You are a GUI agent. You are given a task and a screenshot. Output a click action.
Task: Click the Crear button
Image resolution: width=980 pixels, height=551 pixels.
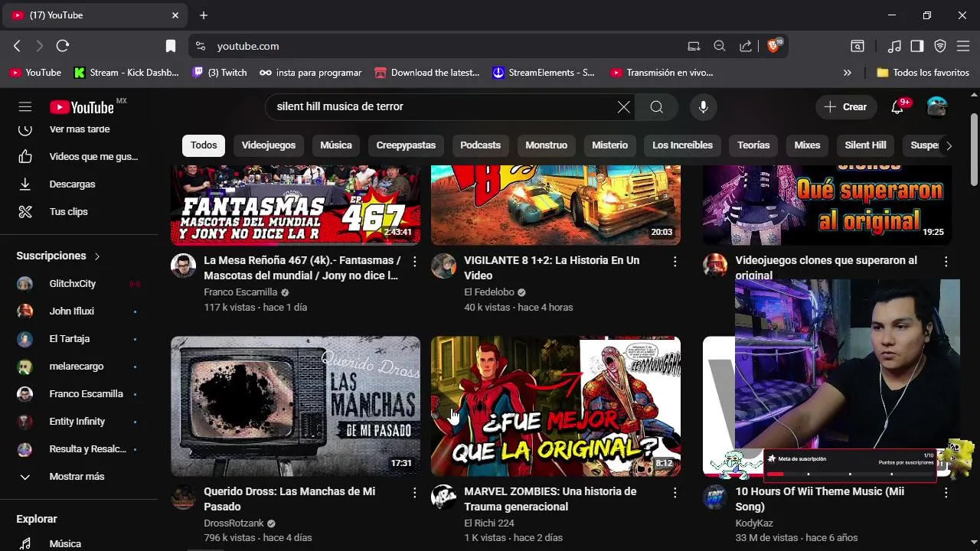click(846, 107)
